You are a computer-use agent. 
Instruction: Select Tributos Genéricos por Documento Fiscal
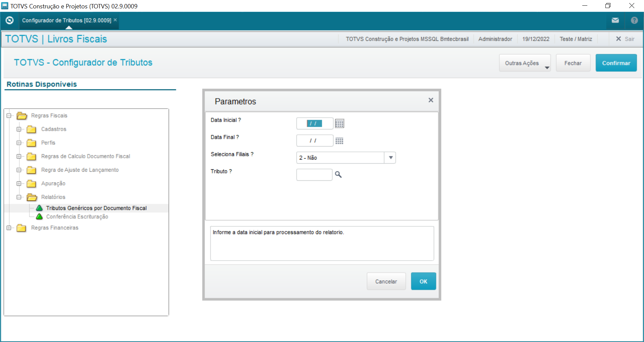click(96, 208)
